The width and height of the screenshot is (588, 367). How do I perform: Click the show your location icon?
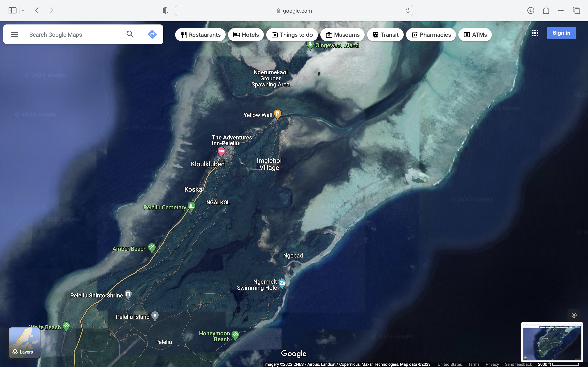[574, 315]
